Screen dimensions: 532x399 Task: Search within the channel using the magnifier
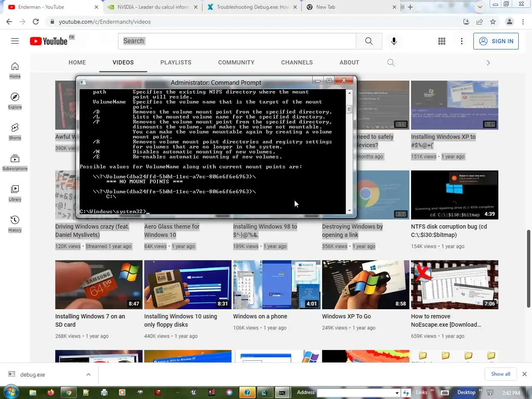point(391,62)
